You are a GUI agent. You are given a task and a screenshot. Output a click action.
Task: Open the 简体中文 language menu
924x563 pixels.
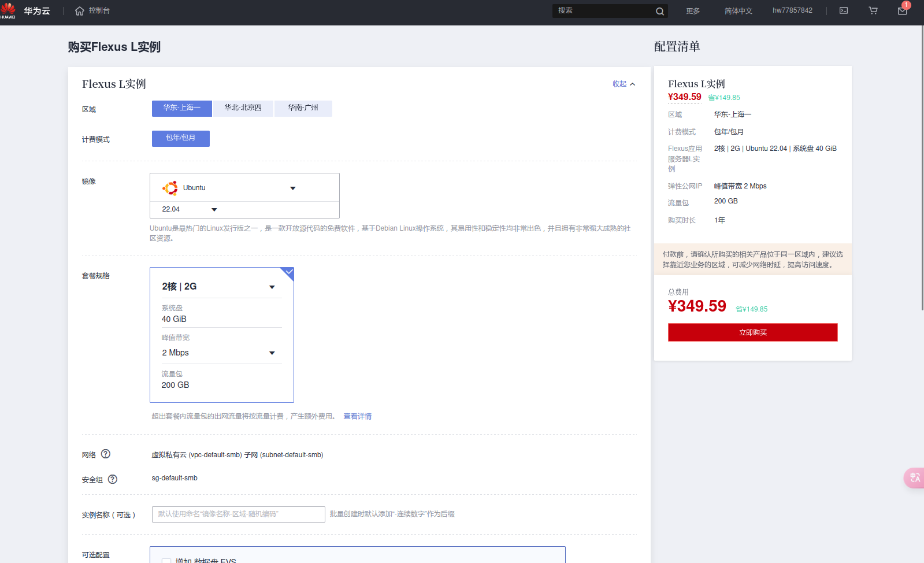738,11
